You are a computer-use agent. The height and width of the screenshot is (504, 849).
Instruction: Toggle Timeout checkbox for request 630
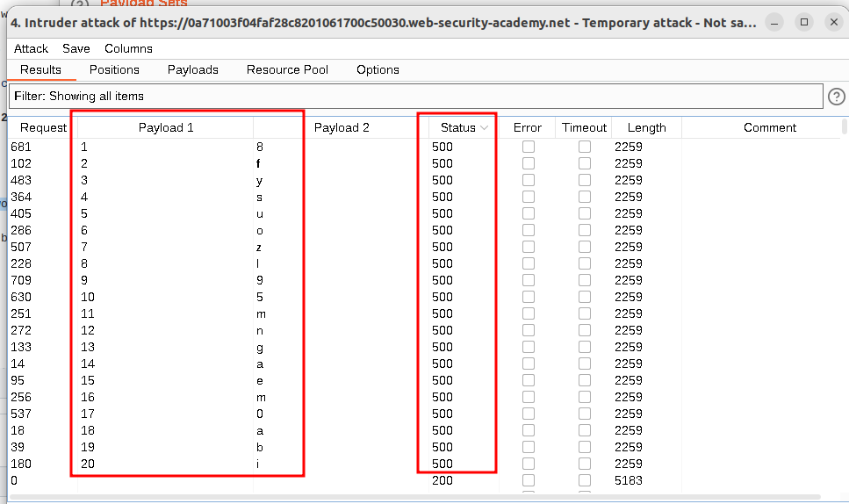pos(585,297)
